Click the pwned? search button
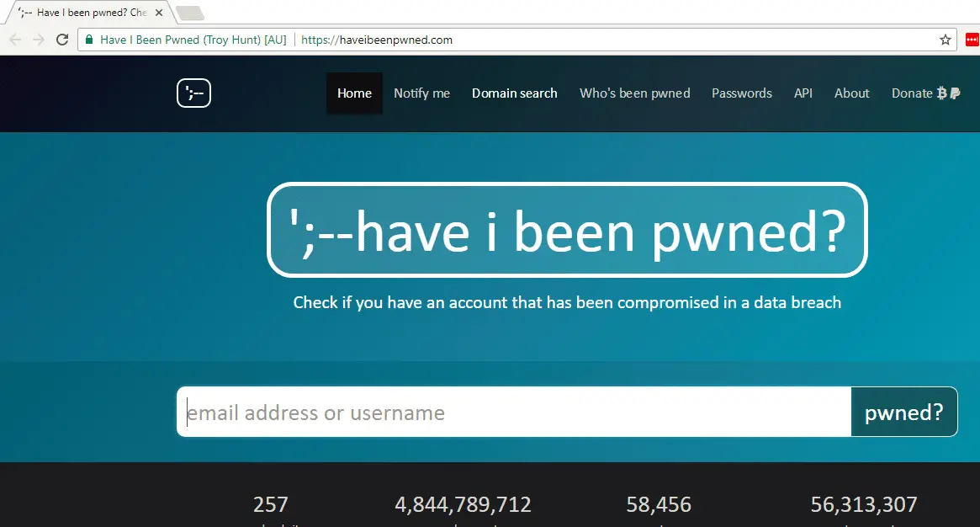Viewport: 980px width, 527px height. 903,412
